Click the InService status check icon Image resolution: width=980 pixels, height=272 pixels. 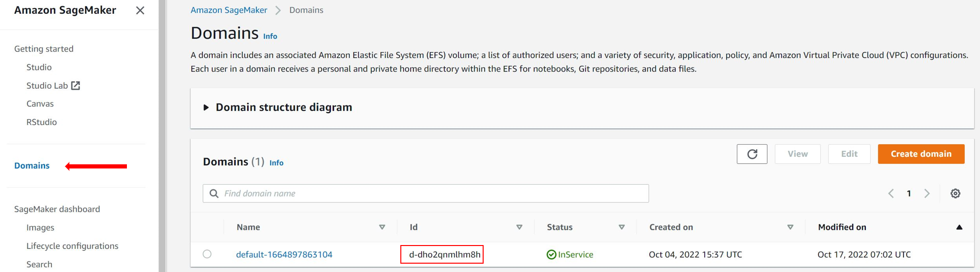point(551,254)
